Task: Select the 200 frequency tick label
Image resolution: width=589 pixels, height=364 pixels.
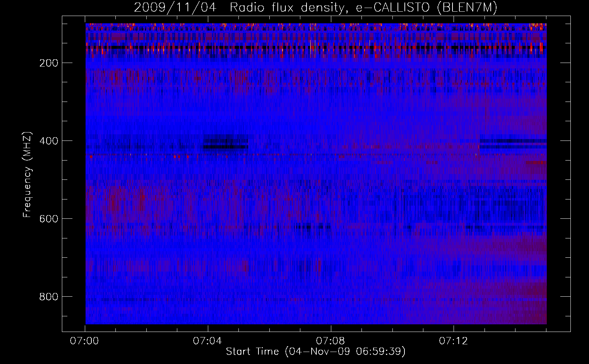Action: [x=49, y=63]
